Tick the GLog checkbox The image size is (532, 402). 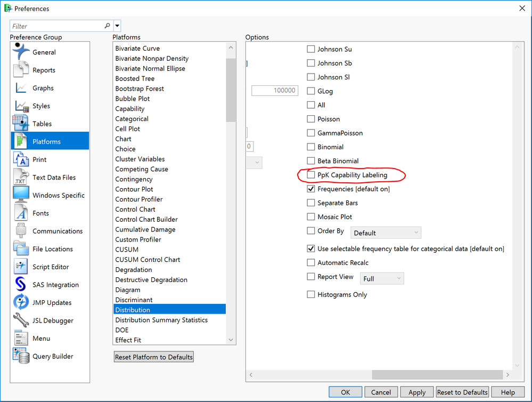[311, 91]
